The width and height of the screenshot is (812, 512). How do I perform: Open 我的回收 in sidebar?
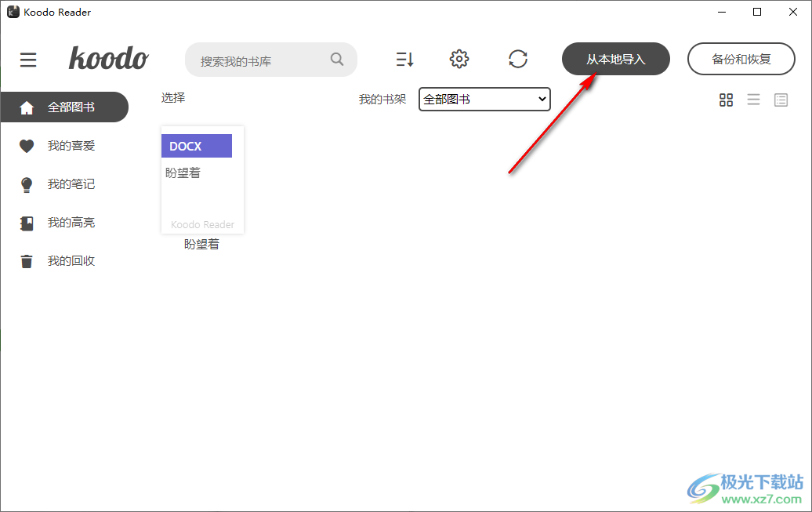[x=71, y=261]
